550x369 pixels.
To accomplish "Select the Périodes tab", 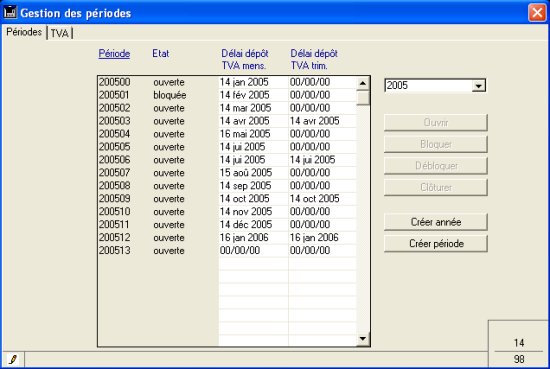I will tap(24, 32).
